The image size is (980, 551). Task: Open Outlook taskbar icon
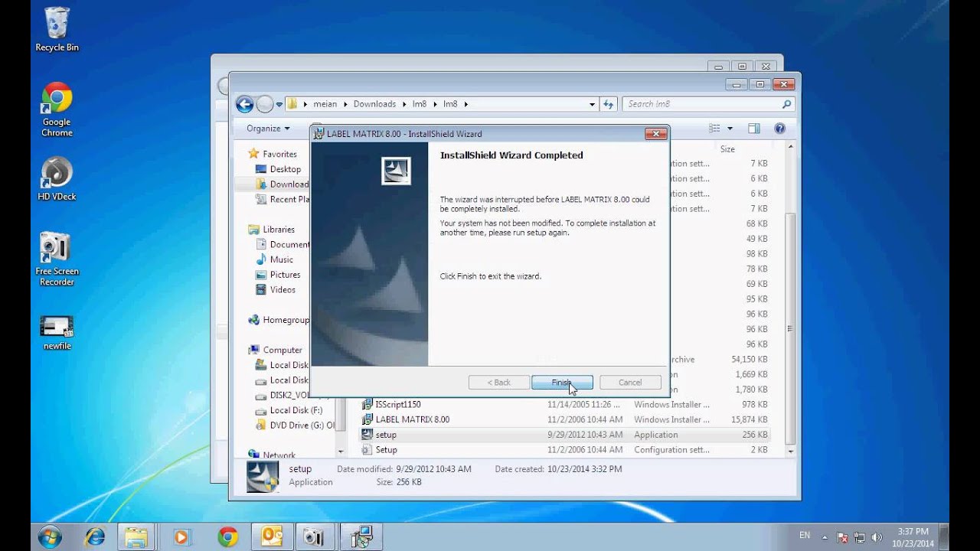tap(272, 537)
